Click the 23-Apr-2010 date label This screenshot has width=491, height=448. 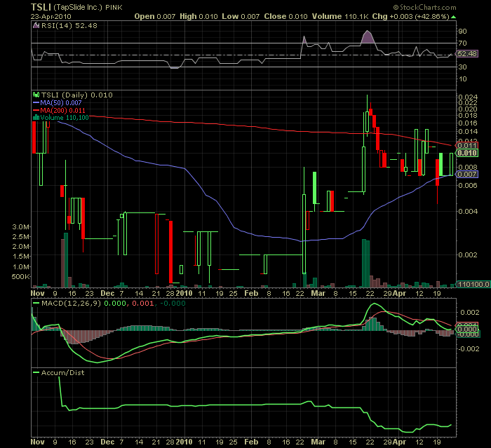[51, 17]
